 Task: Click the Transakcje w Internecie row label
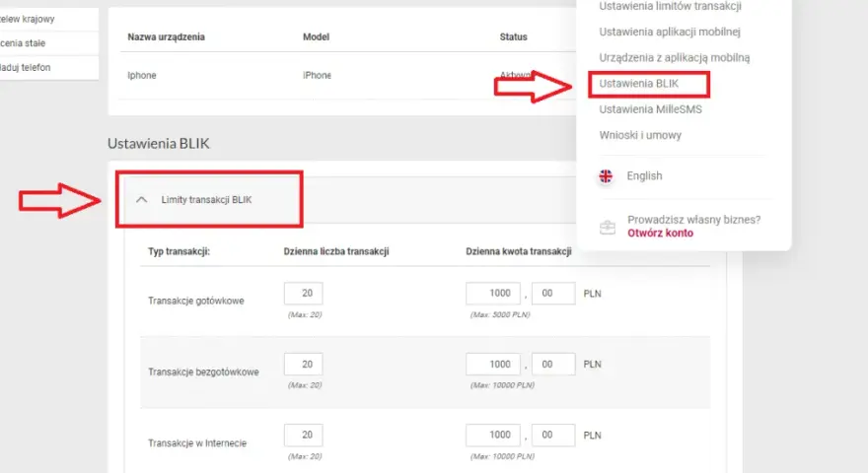pyautogui.click(x=197, y=443)
